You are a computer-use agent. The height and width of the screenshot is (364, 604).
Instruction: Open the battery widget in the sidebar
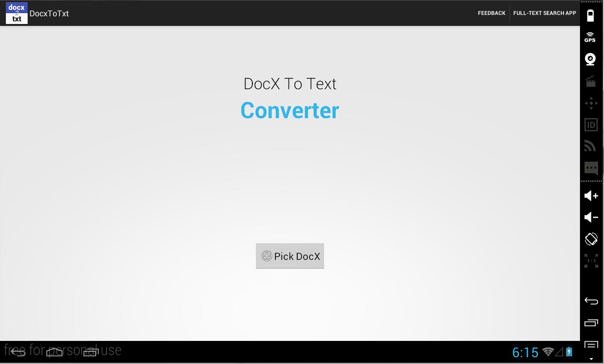point(591,15)
